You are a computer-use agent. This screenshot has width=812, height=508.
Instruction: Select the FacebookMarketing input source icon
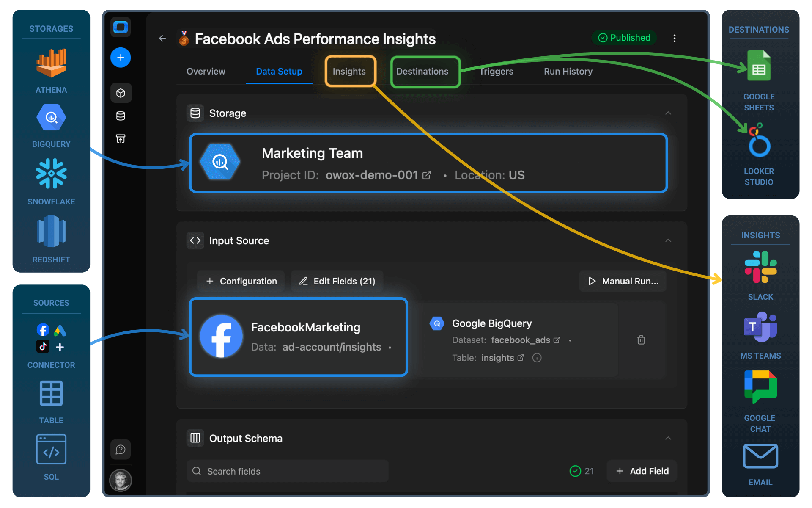tap(221, 337)
